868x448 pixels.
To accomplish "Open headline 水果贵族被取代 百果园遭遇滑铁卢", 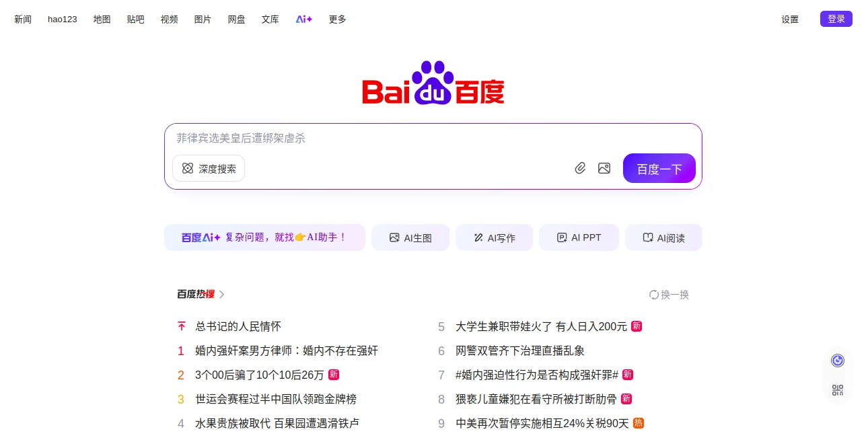I will 277,423.
